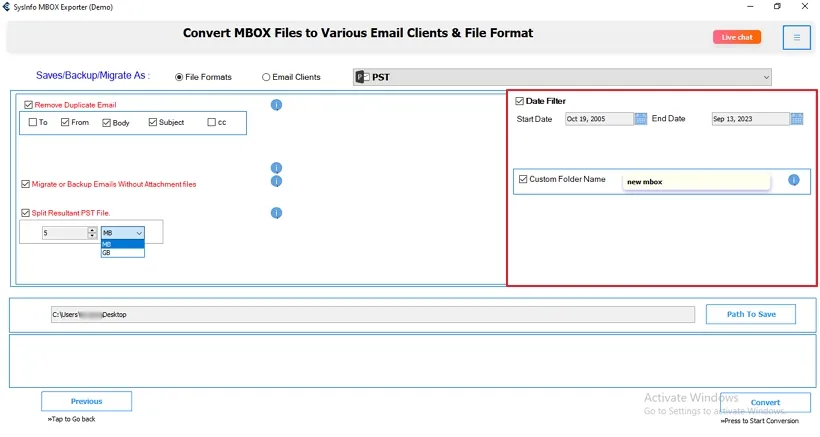Click the End Date field
Viewport: 820px width, 437px height.
750,119
